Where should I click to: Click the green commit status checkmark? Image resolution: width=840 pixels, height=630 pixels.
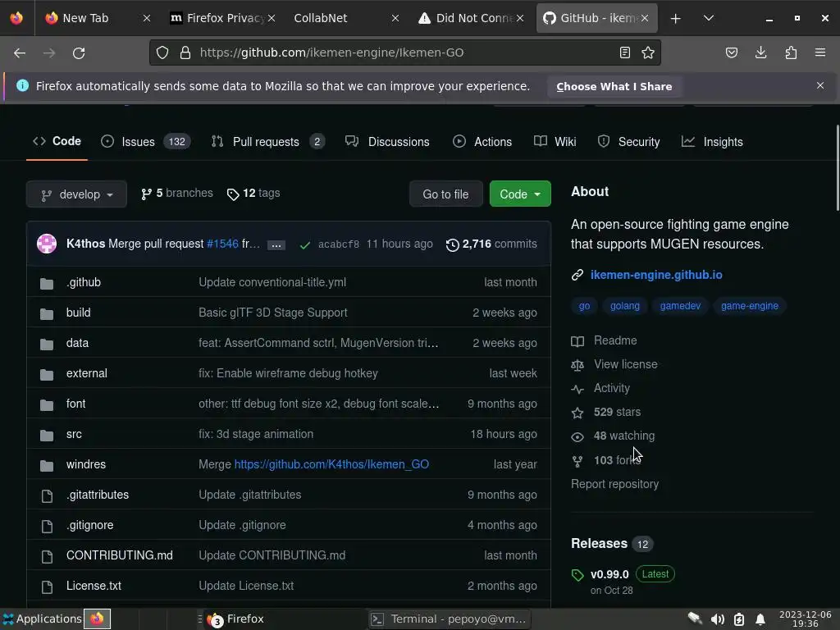point(305,244)
